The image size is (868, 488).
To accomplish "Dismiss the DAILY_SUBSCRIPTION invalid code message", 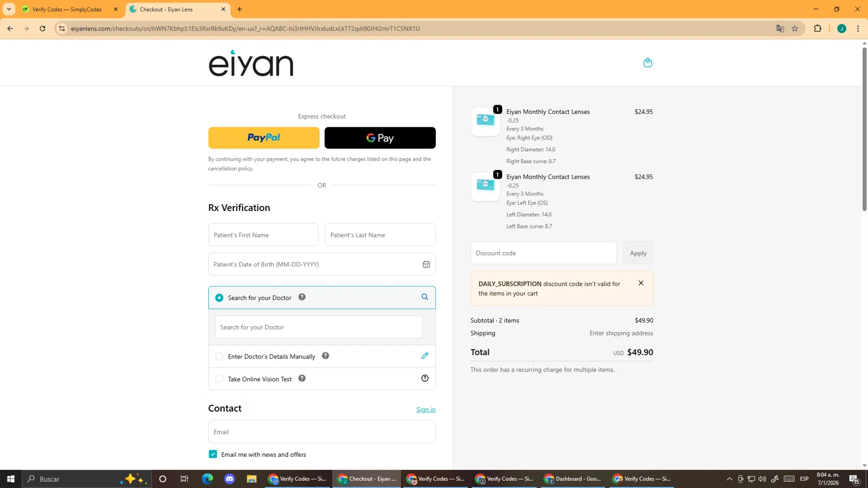I will pos(641,283).
